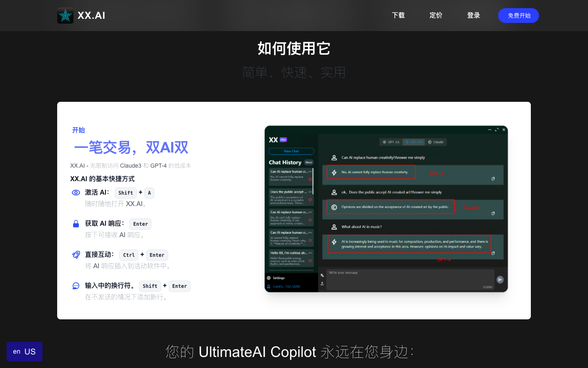The width and height of the screenshot is (588, 368).
Task: Toggle heart on 'Hello XX' chat entry
Action: (310, 261)
